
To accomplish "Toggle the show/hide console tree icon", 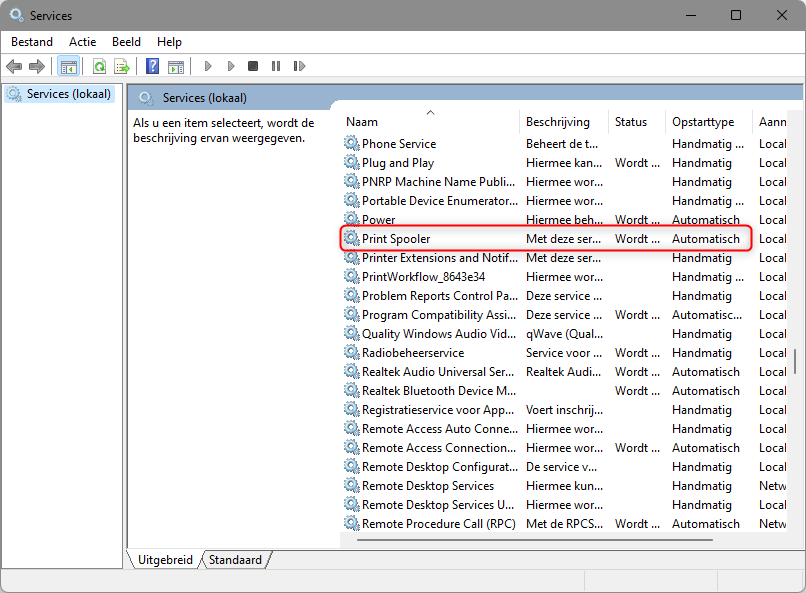I will (68, 66).
